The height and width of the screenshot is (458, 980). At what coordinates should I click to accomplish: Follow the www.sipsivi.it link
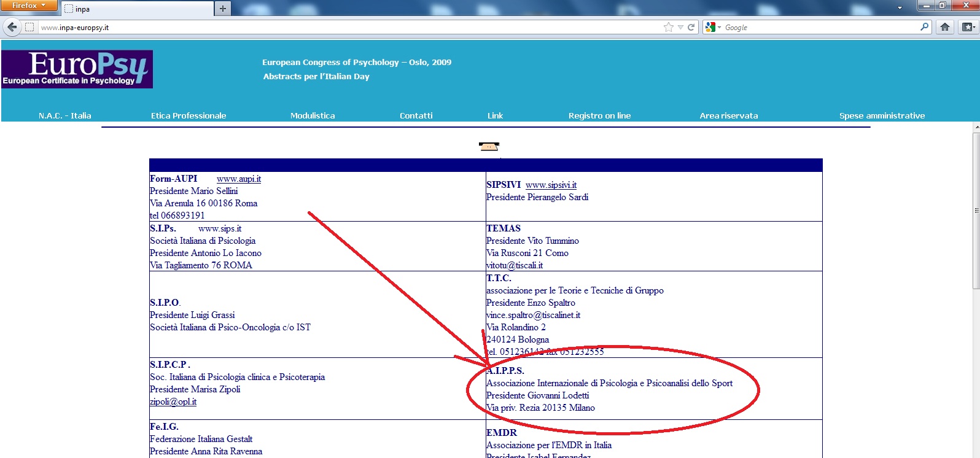(551, 185)
